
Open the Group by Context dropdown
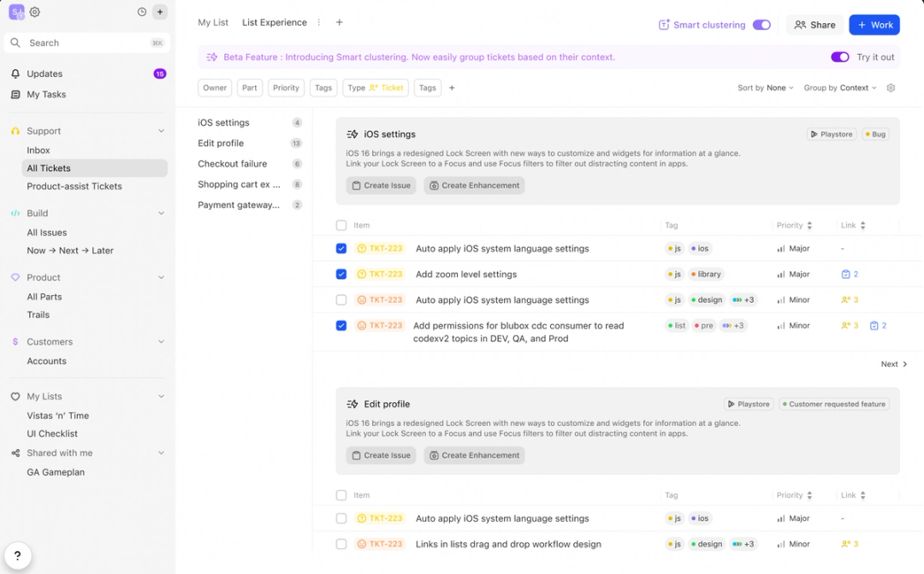(839, 88)
